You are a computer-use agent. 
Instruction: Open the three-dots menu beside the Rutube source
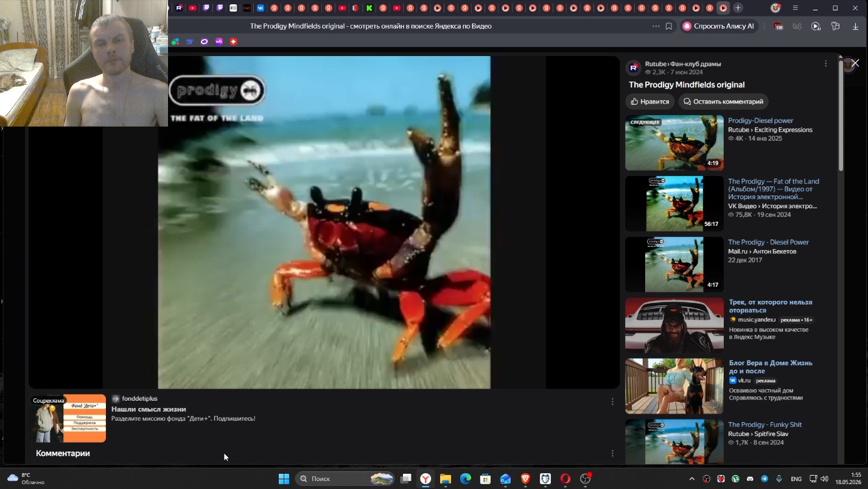tap(825, 64)
